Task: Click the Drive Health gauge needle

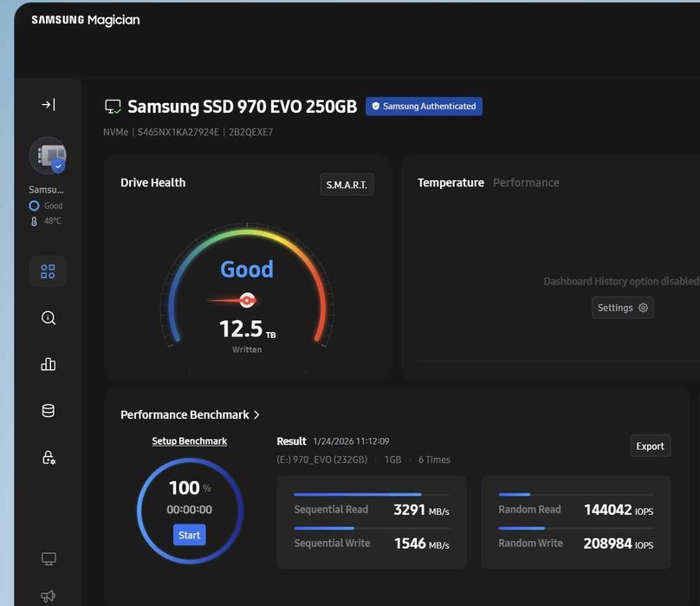Action: coord(232,300)
